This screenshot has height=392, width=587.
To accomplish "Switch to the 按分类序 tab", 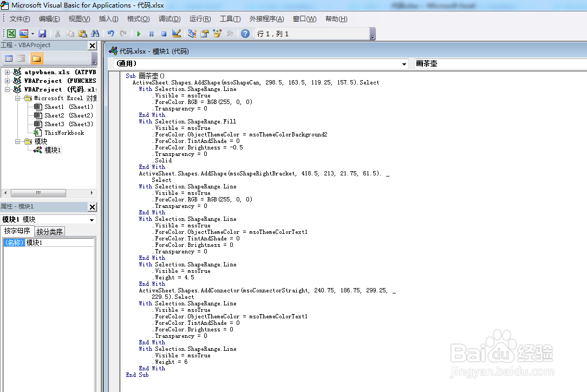I will [x=49, y=232].
